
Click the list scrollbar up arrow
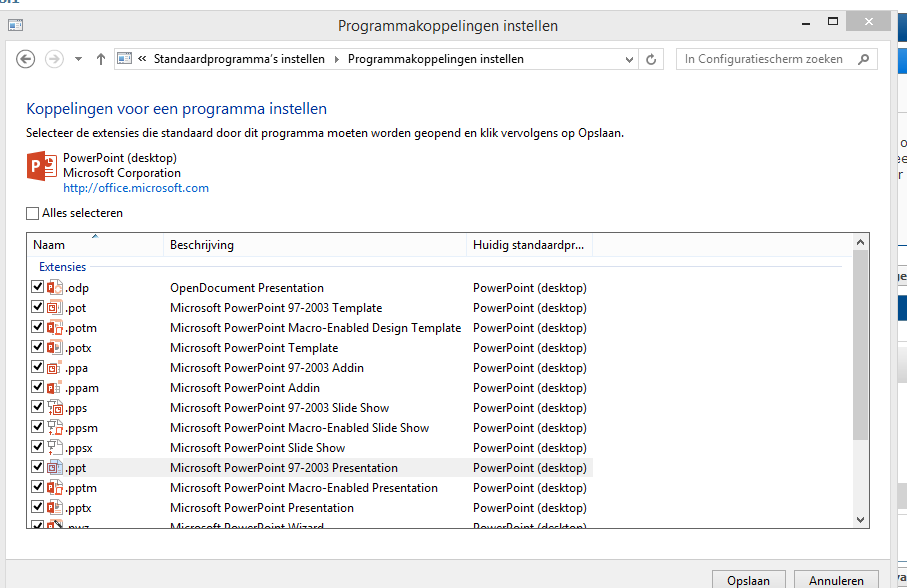coord(860,242)
